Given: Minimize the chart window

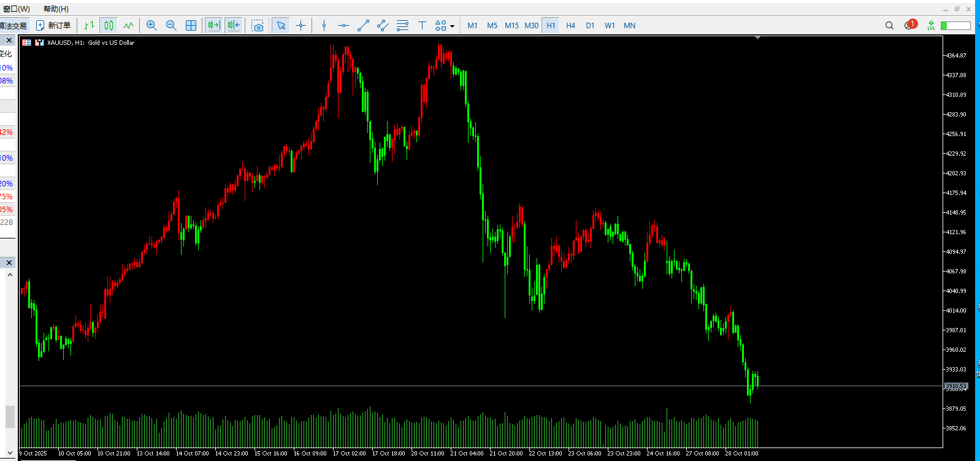Looking at the screenshot, I should [945, 9].
